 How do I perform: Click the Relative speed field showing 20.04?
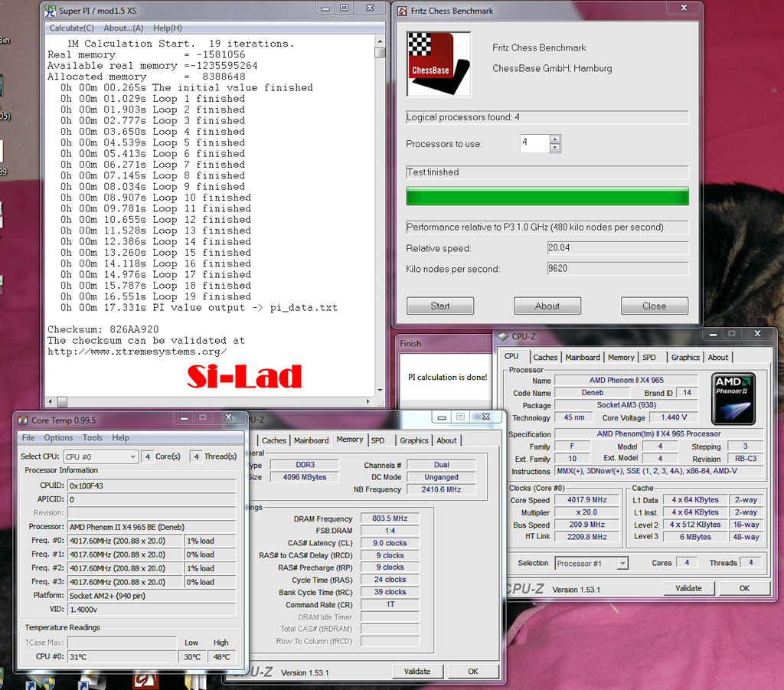click(x=618, y=248)
